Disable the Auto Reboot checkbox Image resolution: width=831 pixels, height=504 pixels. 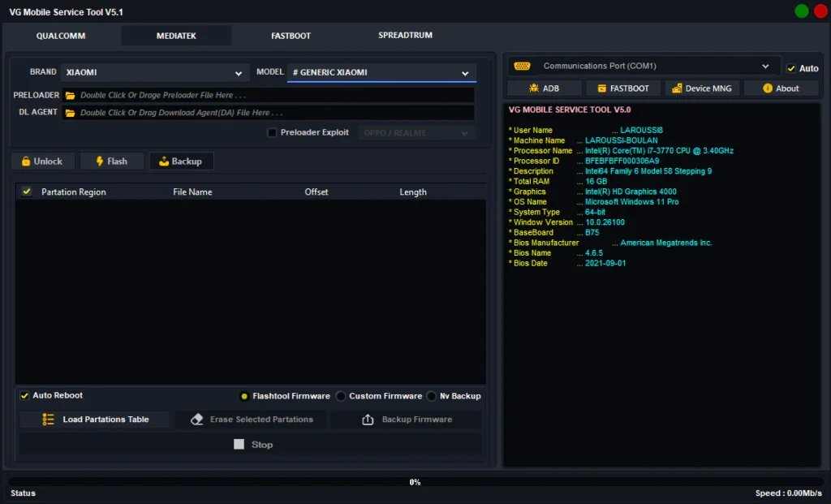pos(24,395)
